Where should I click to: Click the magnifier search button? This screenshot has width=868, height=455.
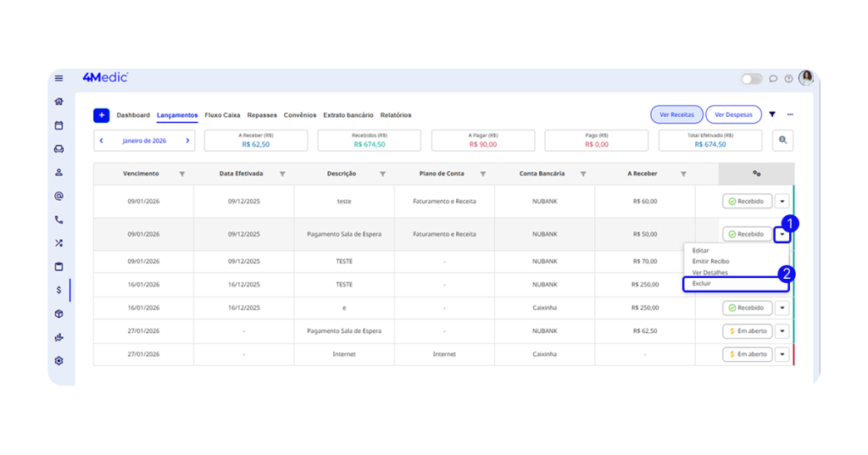click(782, 141)
